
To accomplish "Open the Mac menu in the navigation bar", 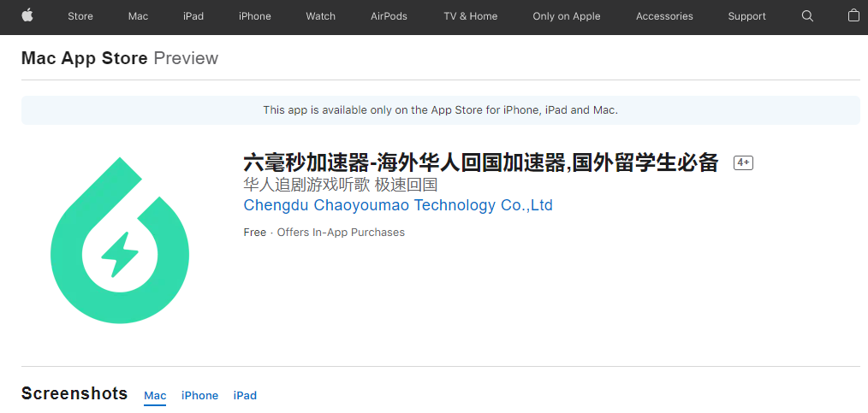I will 138,16.
